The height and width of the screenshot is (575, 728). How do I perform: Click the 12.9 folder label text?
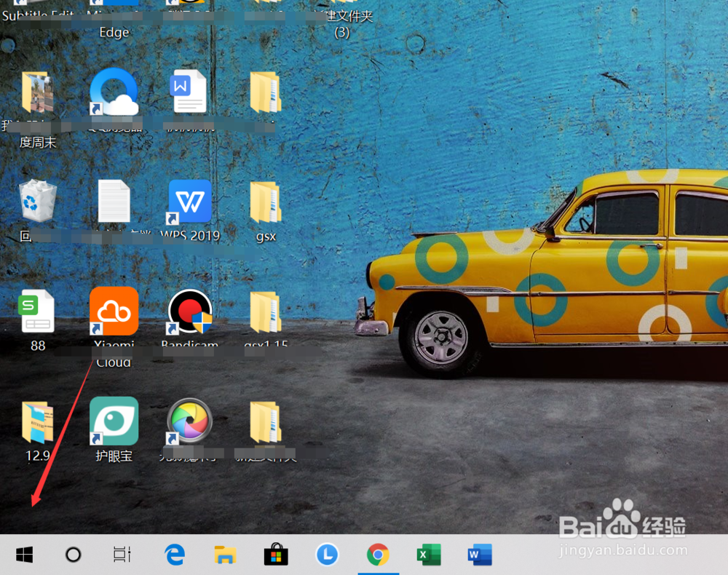tap(38, 456)
